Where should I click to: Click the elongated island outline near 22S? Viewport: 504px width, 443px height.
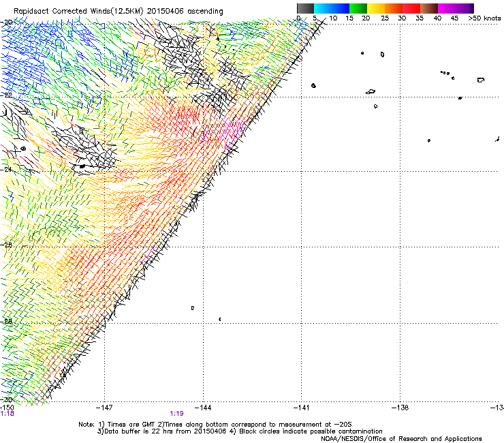[x=371, y=92]
